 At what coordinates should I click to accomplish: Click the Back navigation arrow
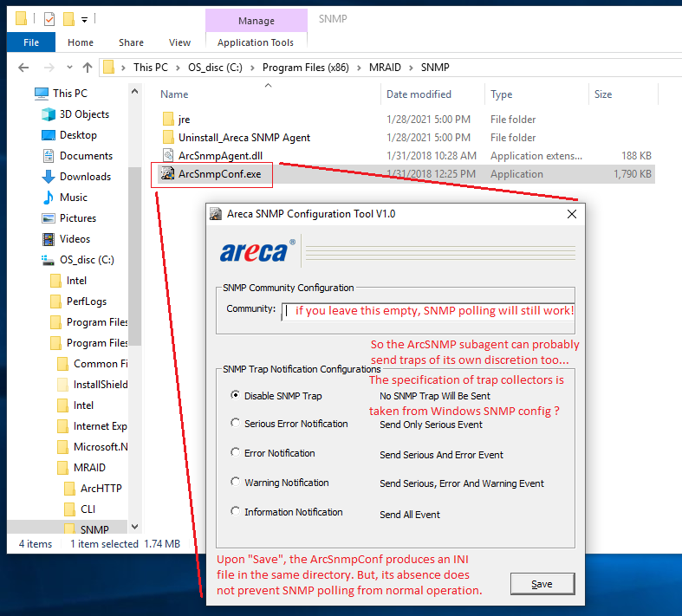pyautogui.click(x=23, y=68)
